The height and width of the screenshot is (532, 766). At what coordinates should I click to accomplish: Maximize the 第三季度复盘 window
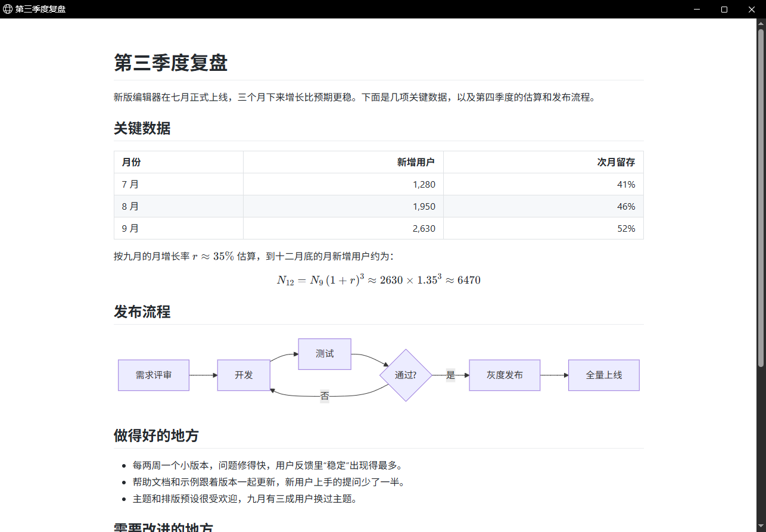pyautogui.click(x=724, y=9)
